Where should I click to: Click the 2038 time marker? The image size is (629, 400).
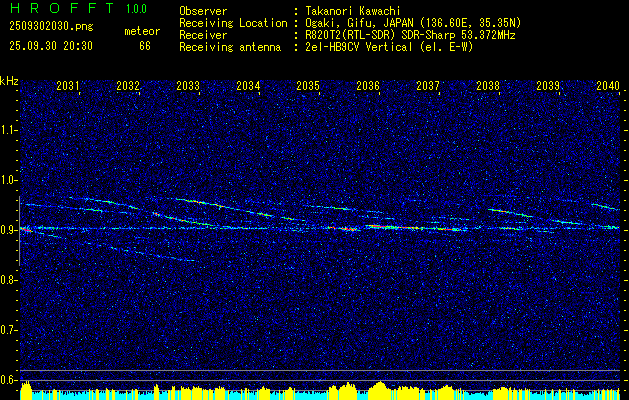[488, 85]
